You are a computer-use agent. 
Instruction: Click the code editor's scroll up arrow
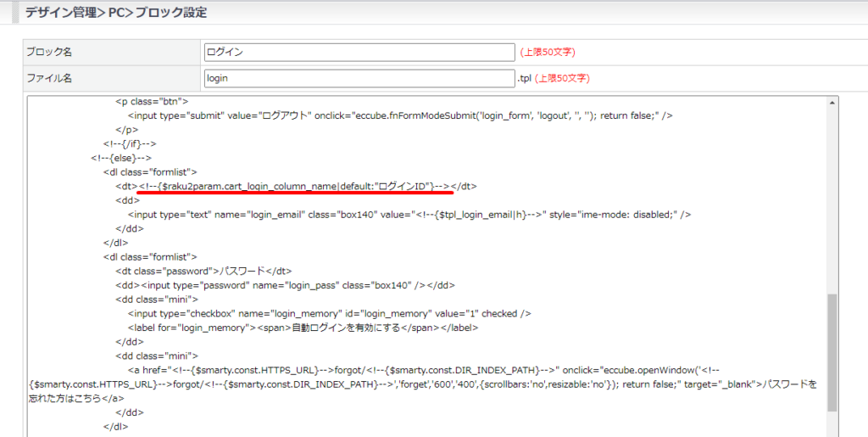(x=832, y=103)
